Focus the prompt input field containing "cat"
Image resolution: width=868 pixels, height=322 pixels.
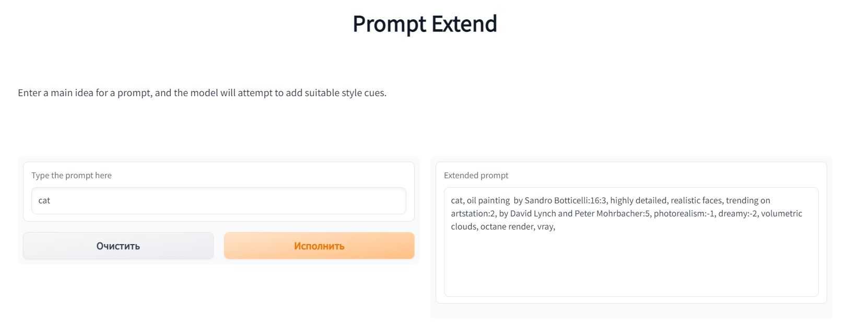coord(218,201)
